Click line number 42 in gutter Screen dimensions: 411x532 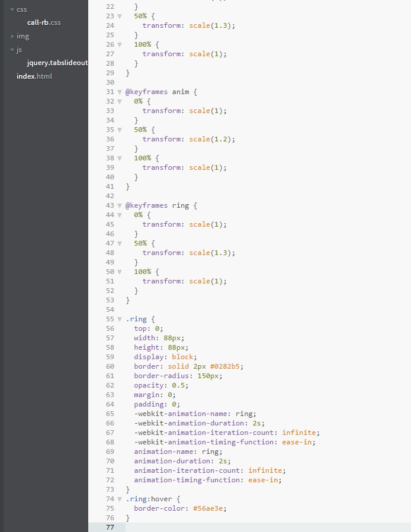tap(110, 196)
